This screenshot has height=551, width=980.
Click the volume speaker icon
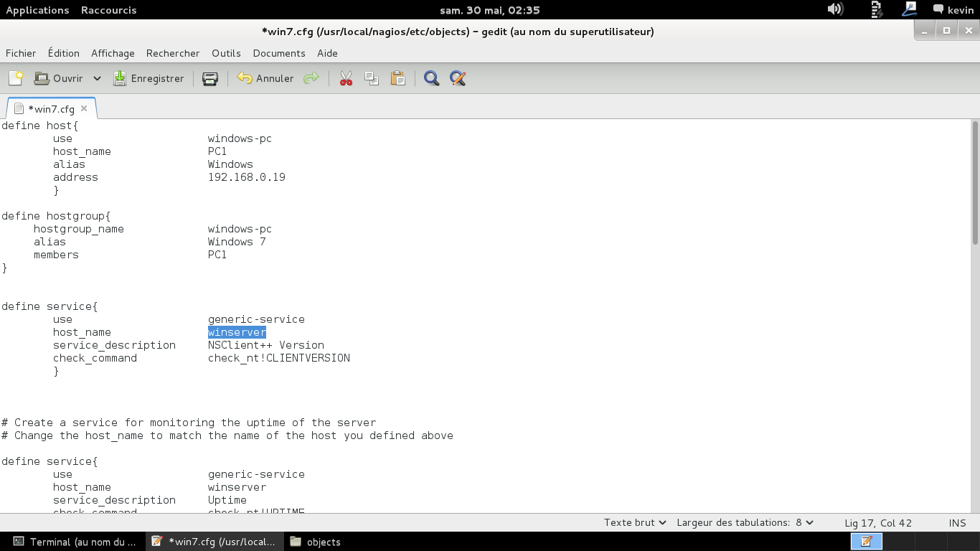835,9
